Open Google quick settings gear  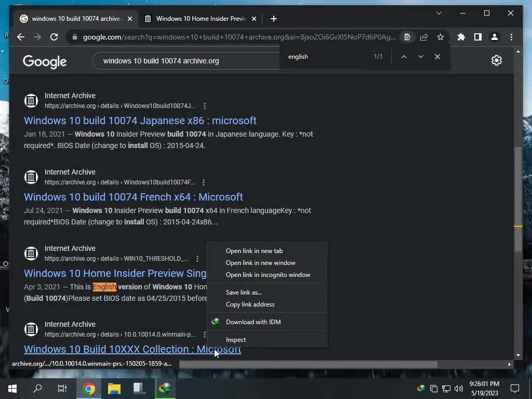tap(496, 60)
